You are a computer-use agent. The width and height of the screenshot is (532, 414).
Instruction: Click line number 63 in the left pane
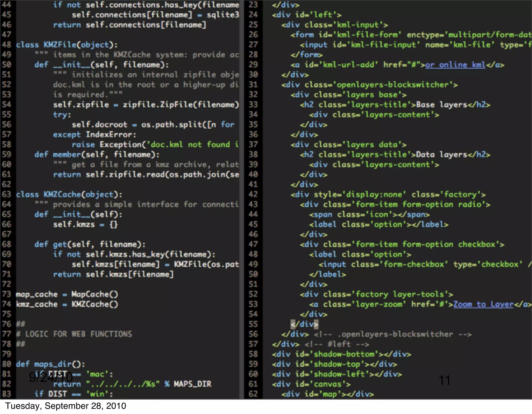point(7,194)
